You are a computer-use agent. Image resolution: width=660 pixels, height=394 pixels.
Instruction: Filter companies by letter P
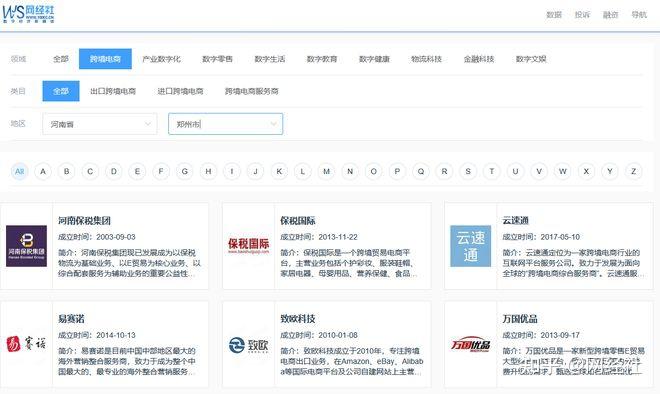click(x=397, y=171)
